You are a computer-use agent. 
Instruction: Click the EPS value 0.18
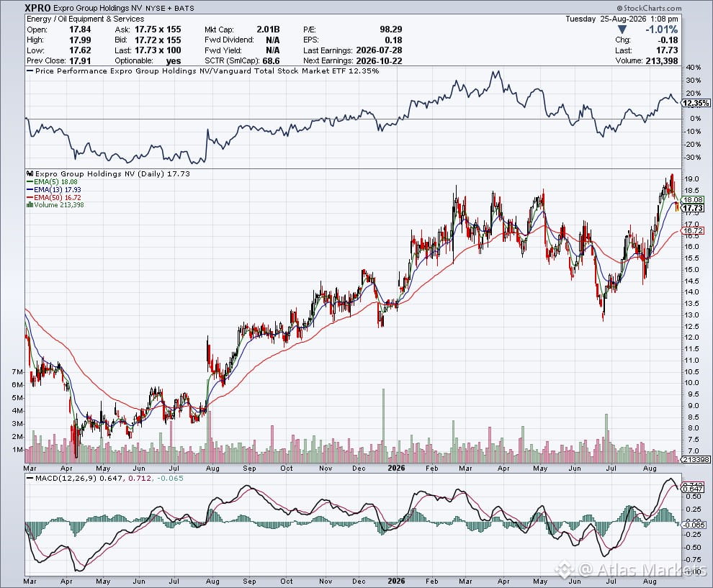[393, 40]
